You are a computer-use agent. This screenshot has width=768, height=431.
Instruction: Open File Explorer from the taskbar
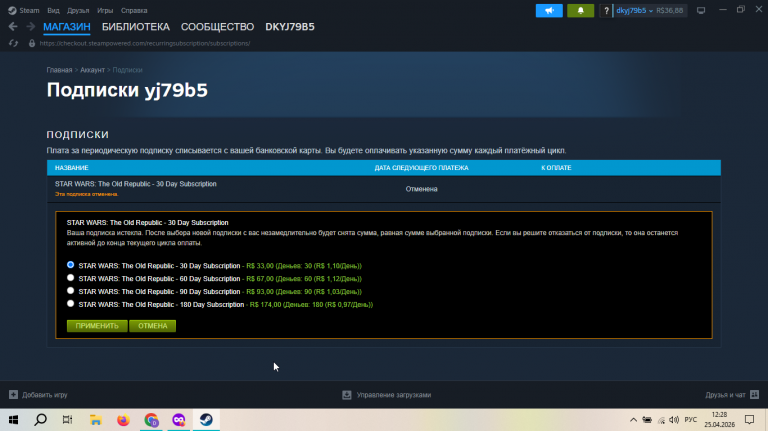click(96, 420)
